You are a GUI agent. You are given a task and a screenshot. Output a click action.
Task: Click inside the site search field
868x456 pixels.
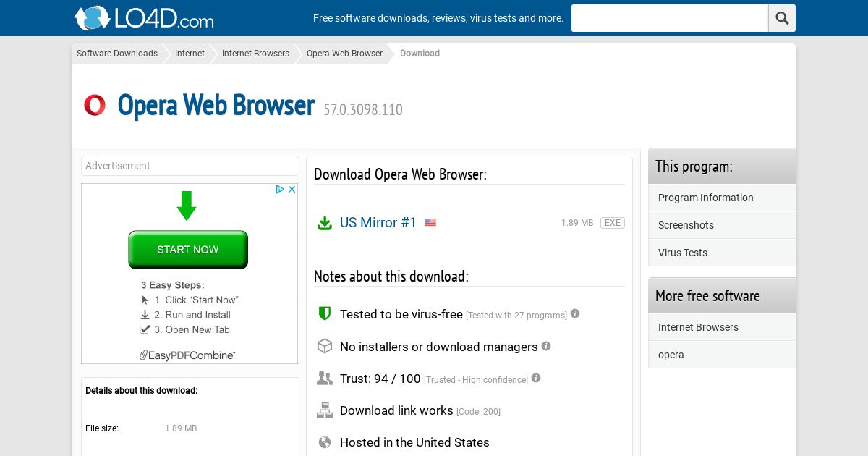point(670,18)
